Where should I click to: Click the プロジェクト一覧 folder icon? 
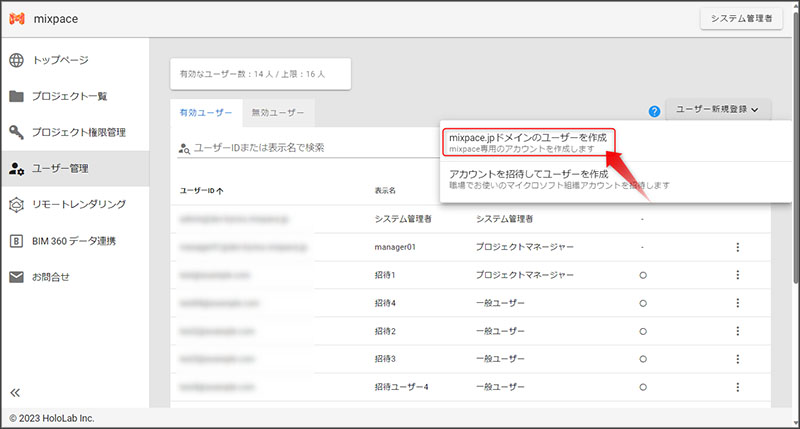[x=16, y=96]
